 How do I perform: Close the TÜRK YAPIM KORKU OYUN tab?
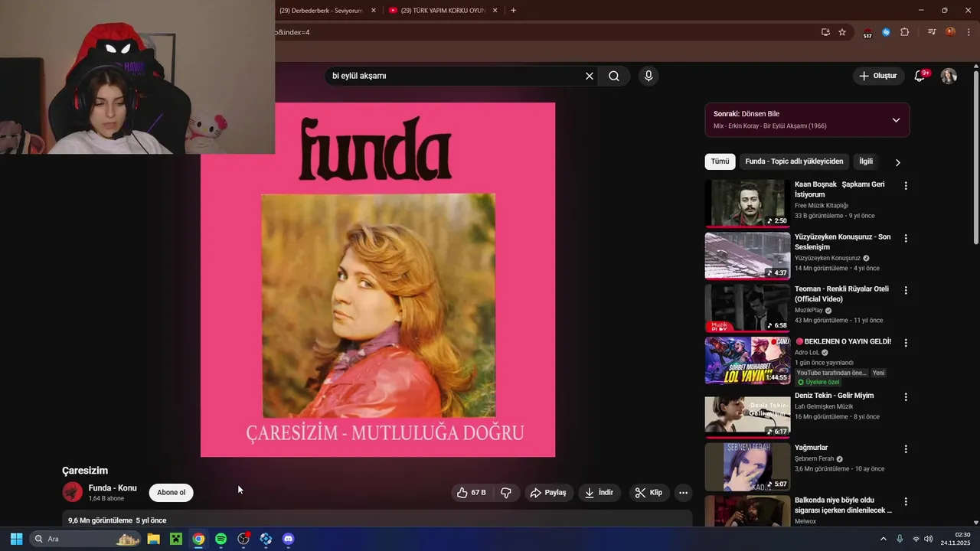(x=495, y=11)
